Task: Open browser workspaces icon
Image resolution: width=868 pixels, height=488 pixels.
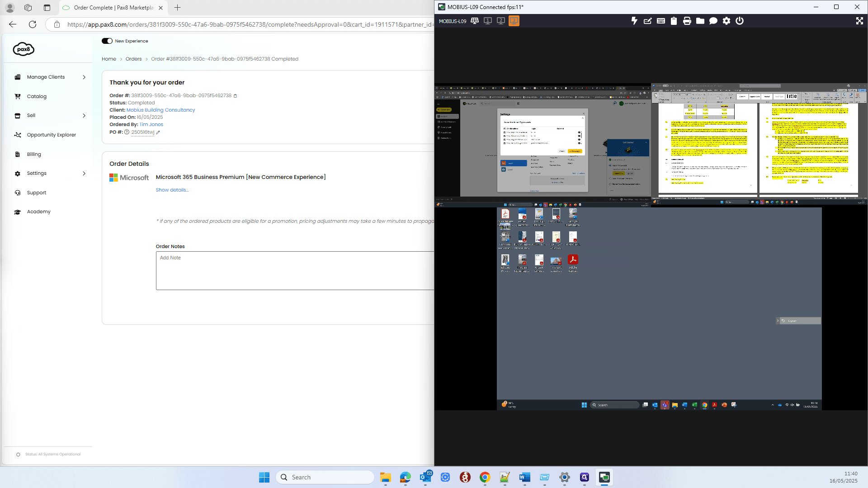Action: coord(28,8)
